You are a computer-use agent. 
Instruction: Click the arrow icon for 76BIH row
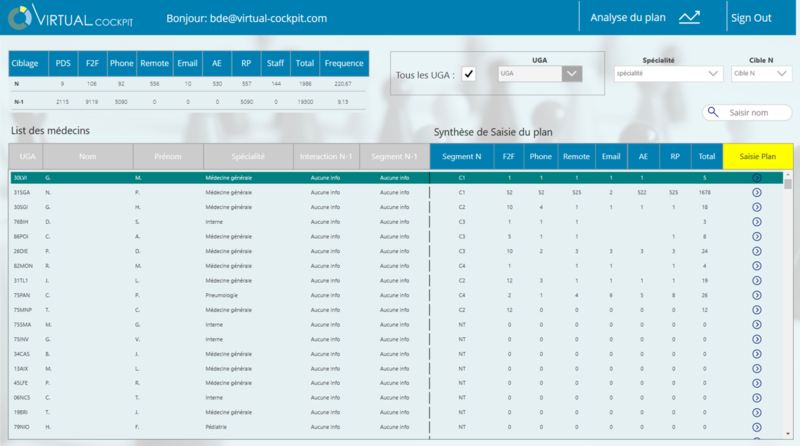(757, 221)
